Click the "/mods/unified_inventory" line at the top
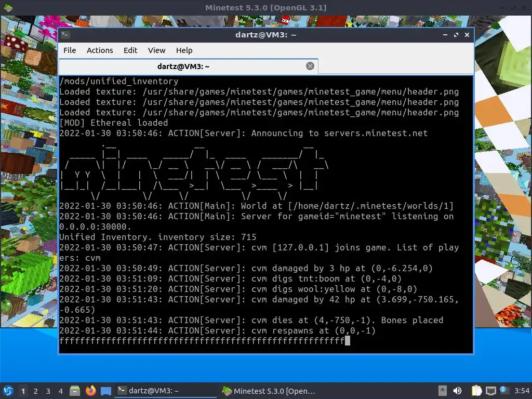The height and width of the screenshot is (399, 532). click(119, 82)
